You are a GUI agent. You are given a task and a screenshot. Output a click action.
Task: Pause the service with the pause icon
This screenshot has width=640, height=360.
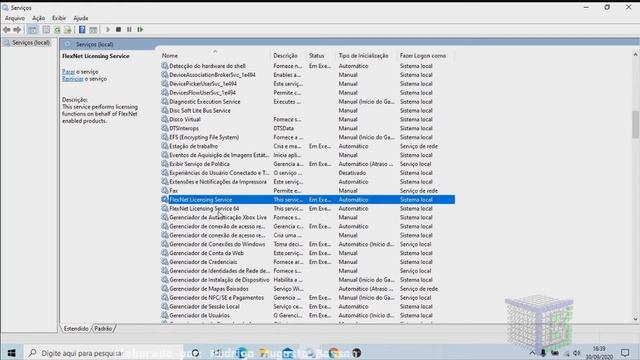[x=129, y=29]
